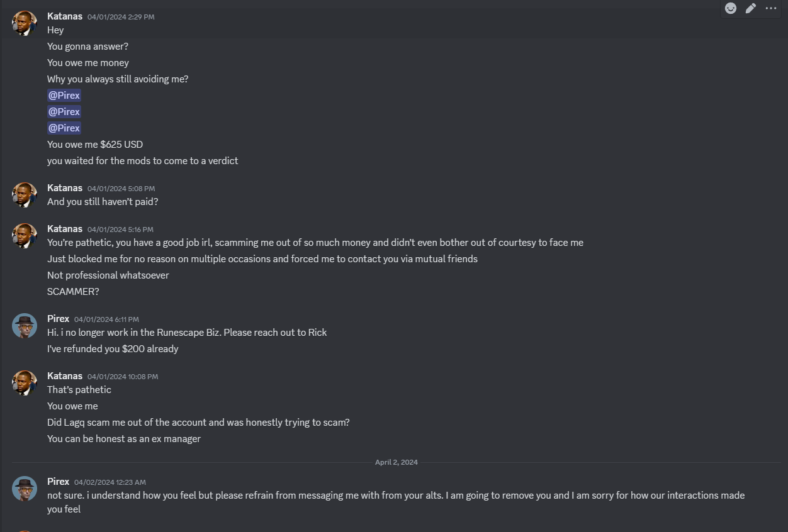
Task: Click the Pirex username at 6:11 PM
Action: tap(58, 319)
